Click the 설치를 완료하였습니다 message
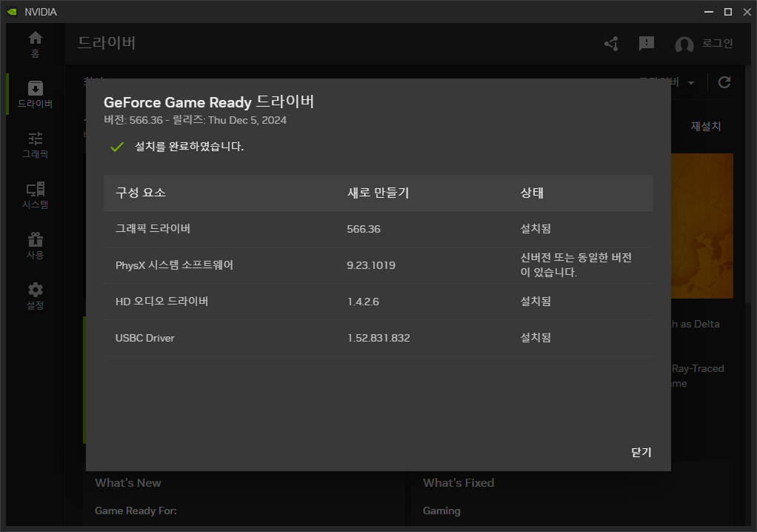The height and width of the screenshot is (532, 757). pyautogui.click(x=190, y=146)
